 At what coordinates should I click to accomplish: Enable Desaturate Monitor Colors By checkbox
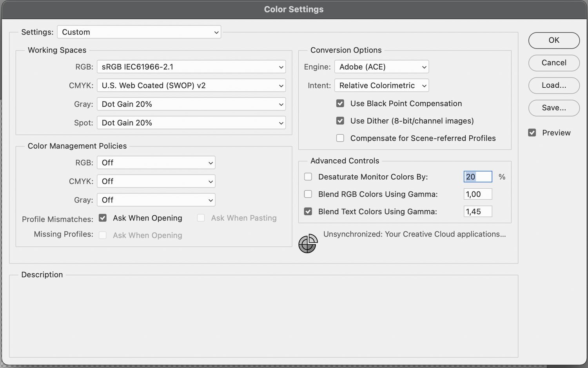pos(308,177)
